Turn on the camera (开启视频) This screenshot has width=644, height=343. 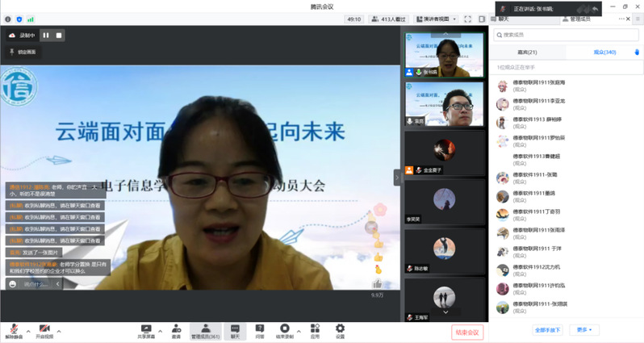[x=44, y=330]
